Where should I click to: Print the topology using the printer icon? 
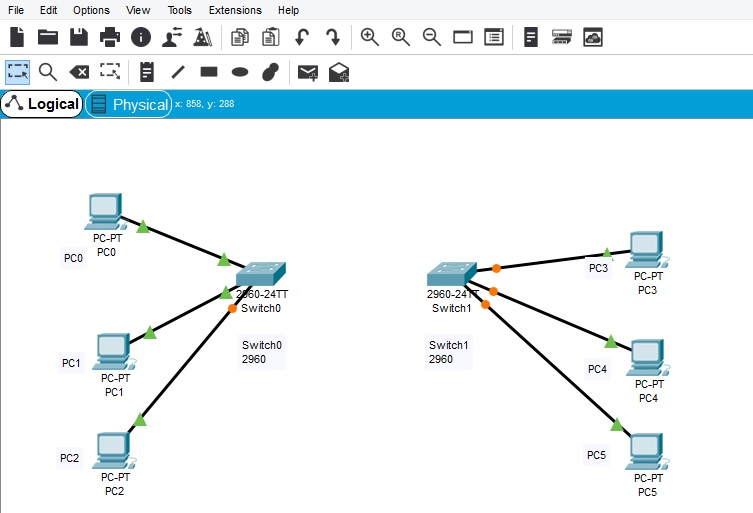109,37
